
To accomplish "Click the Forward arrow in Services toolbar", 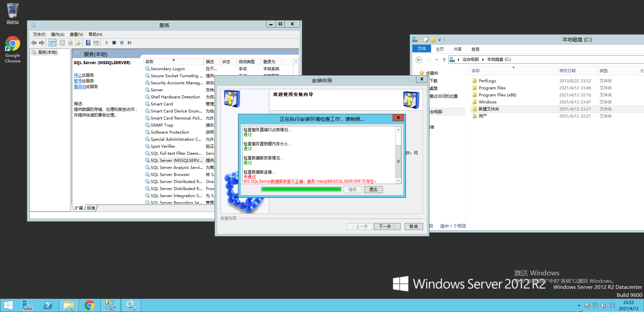I will pos(42,43).
